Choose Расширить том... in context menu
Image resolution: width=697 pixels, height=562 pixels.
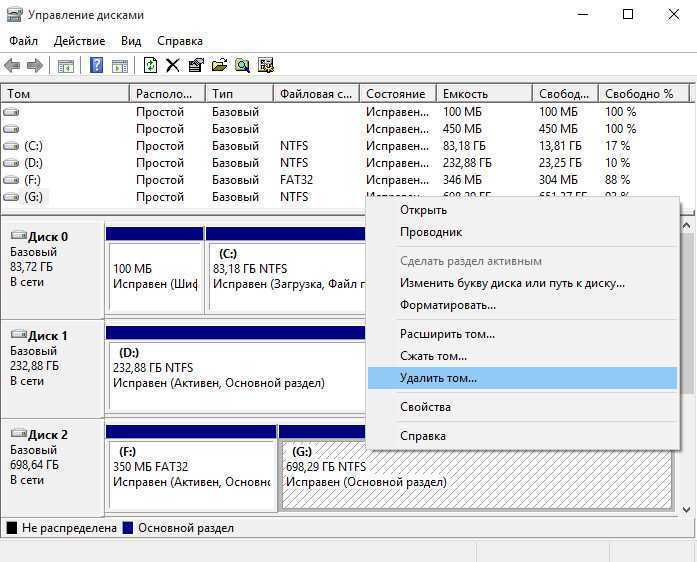[522, 334]
